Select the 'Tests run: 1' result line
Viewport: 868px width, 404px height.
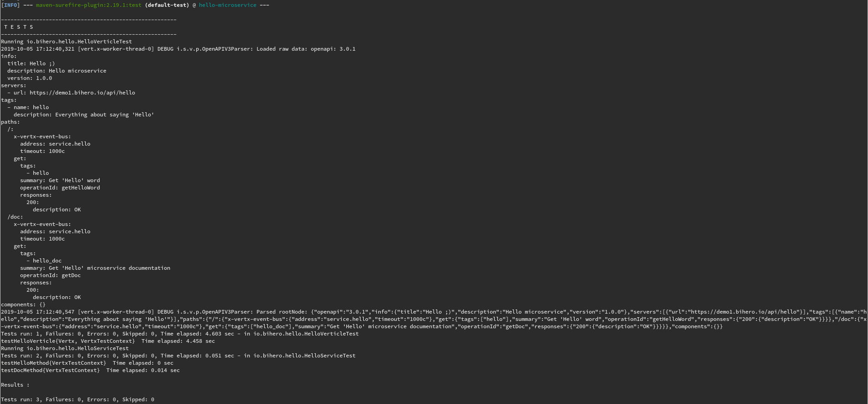coord(180,334)
